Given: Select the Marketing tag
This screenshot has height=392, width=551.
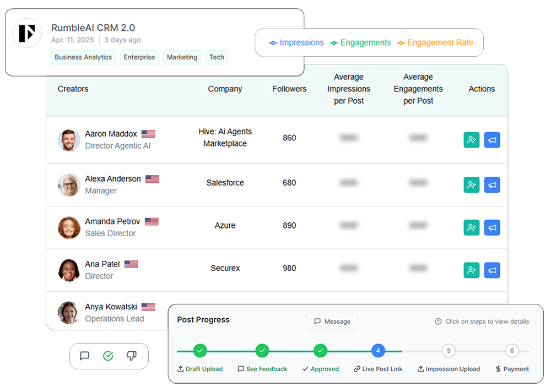Looking at the screenshot, I should (182, 57).
